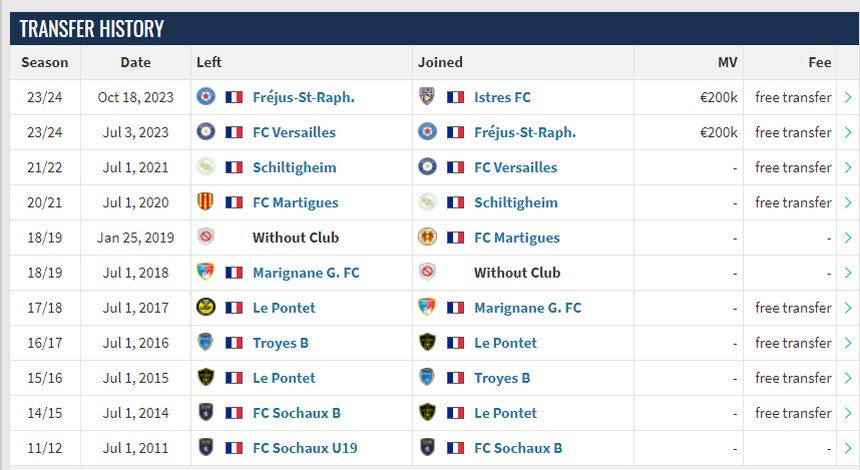Click FC Martigues crest in 2020 row

pyautogui.click(x=206, y=202)
